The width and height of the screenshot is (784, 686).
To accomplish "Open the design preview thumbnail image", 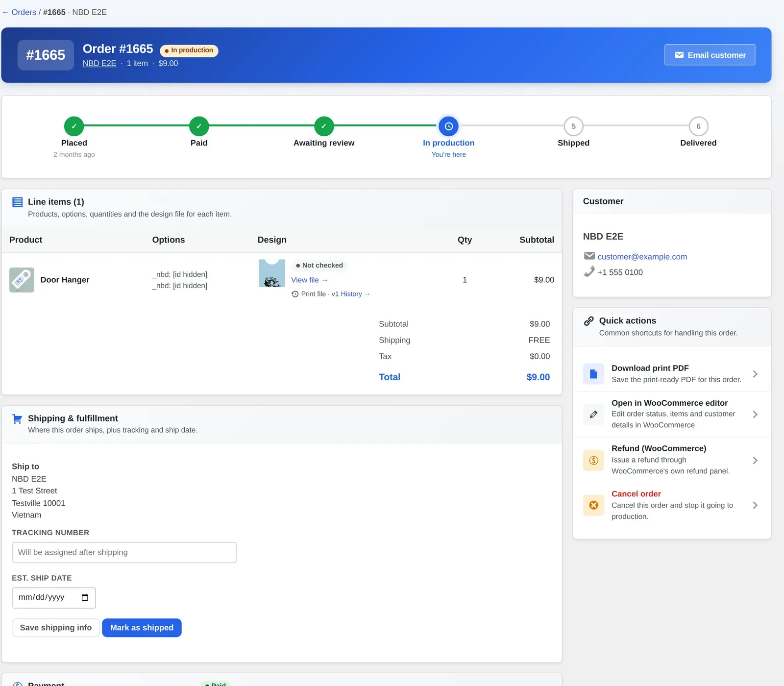I will 272,273.
